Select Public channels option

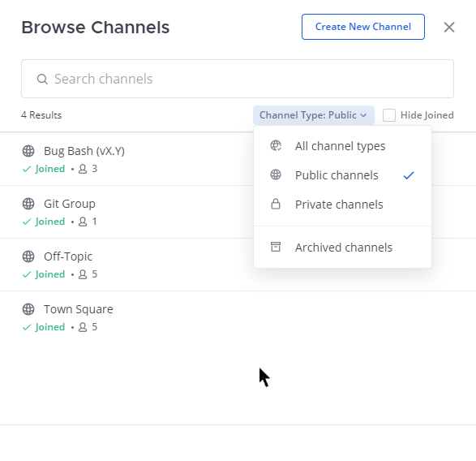(x=342, y=175)
